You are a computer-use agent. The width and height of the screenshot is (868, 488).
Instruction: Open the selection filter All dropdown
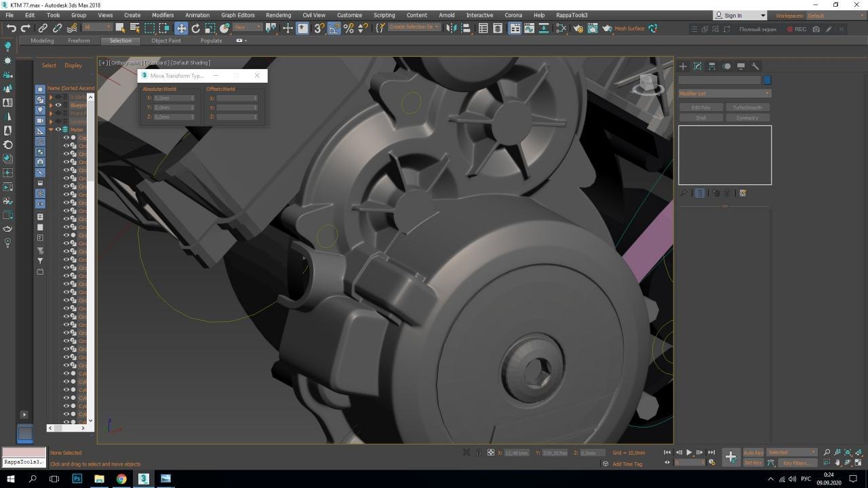tap(98, 27)
